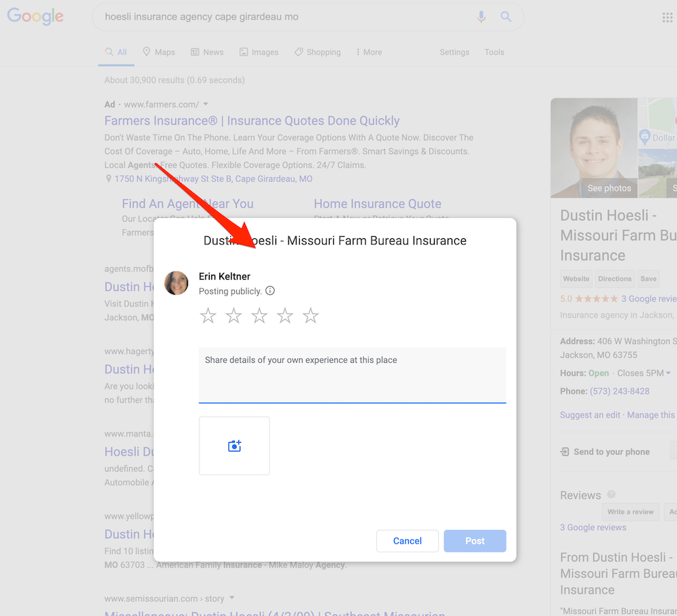Click the Post review button
Screen dimensions: 677x616
click(x=475, y=541)
